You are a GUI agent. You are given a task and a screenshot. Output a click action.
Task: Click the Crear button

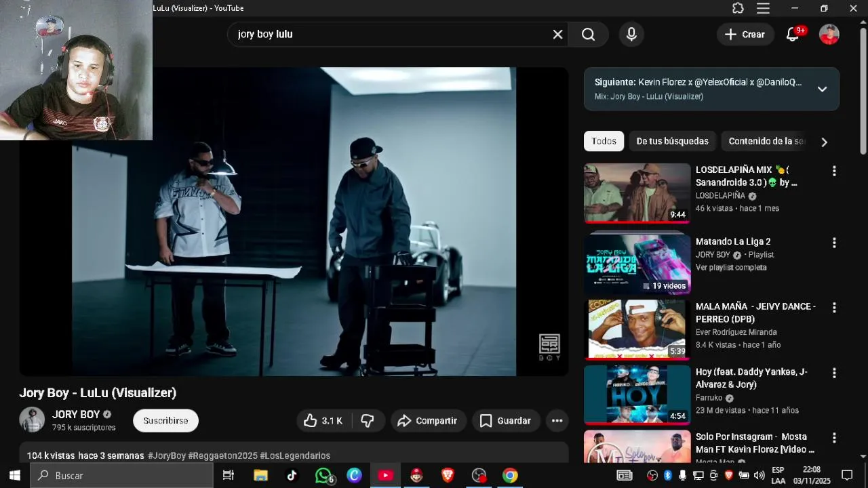(x=745, y=35)
